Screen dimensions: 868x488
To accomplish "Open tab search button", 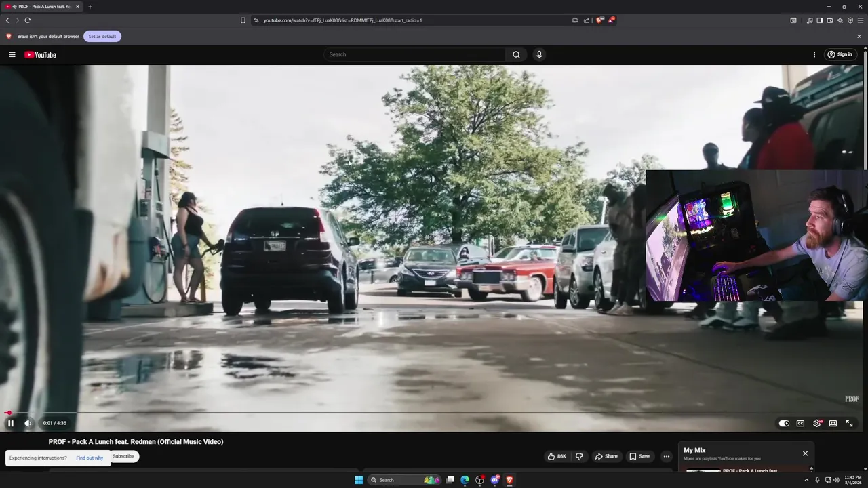I will (x=793, y=20).
